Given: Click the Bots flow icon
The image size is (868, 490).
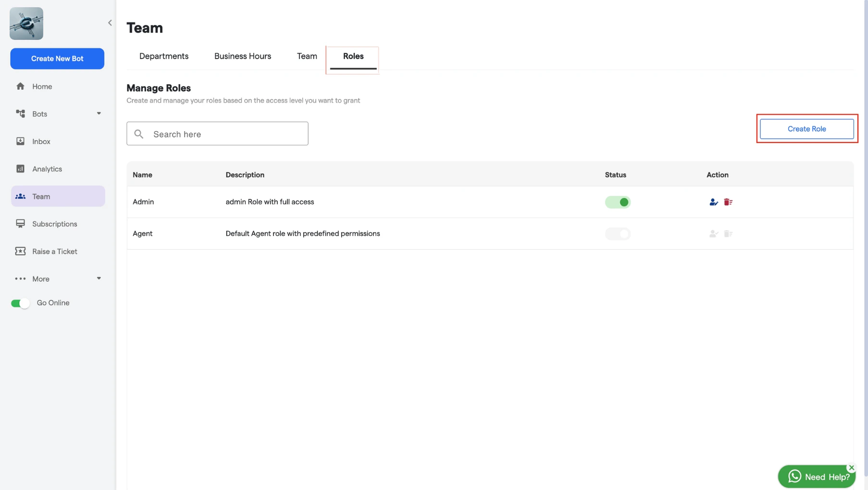Looking at the screenshot, I should (20, 114).
